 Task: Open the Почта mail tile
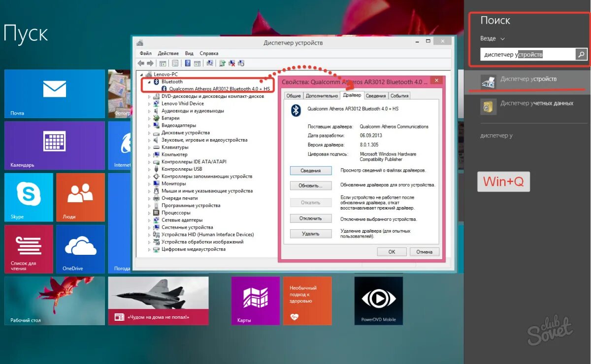click(55, 93)
